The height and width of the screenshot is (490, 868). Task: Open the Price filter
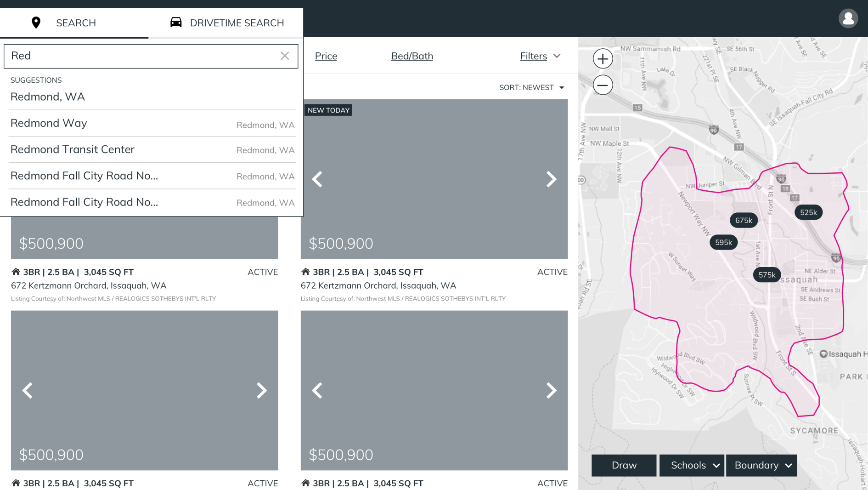tap(326, 56)
